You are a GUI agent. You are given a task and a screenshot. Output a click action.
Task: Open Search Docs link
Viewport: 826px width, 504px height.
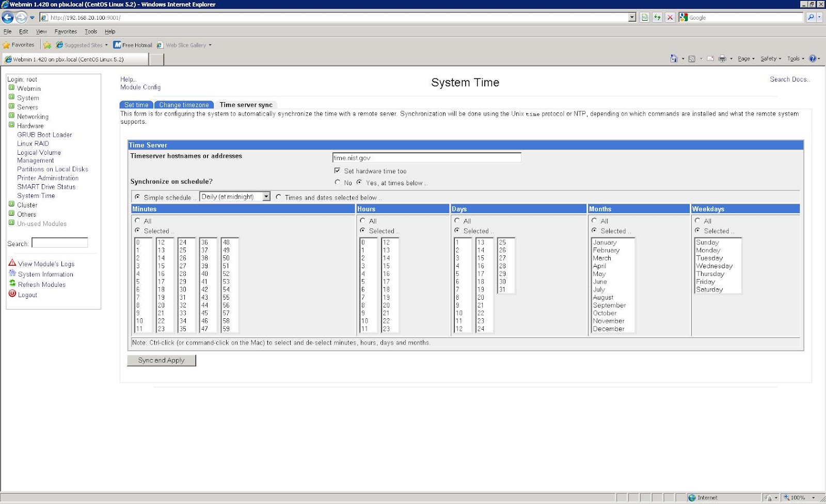point(790,79)
